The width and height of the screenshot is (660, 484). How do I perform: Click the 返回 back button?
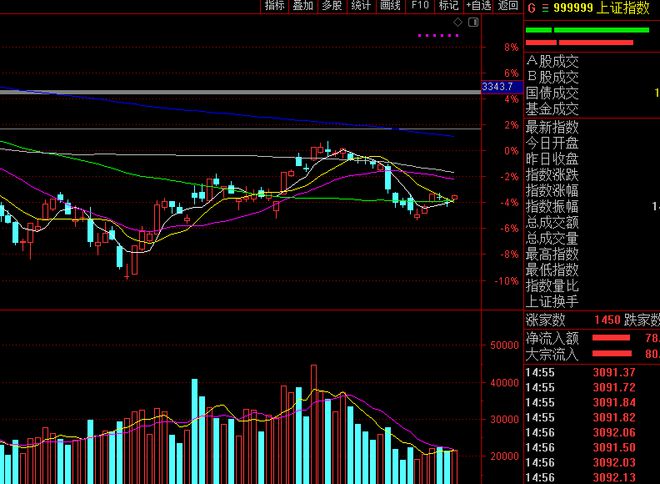pyautogui.click(x=508, y=6)
